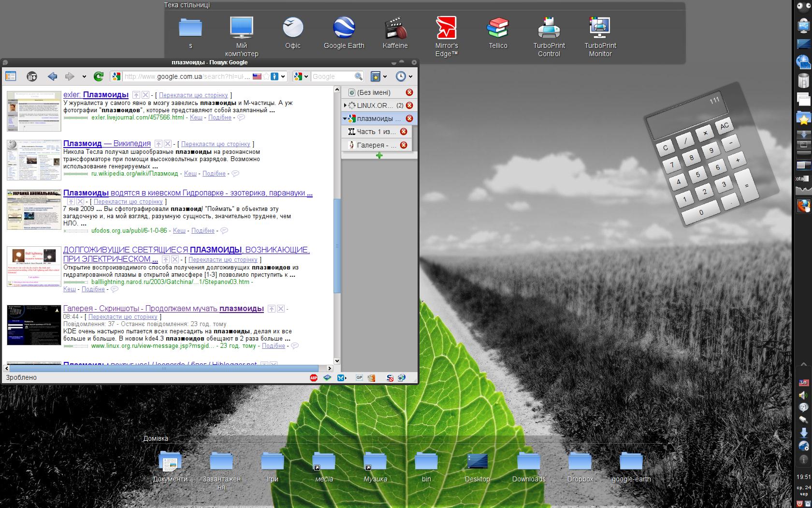Open Плазмоиды водятся в киевском Гидропарке link
This screenshot has height=508, width=812.
pos(188,193)
